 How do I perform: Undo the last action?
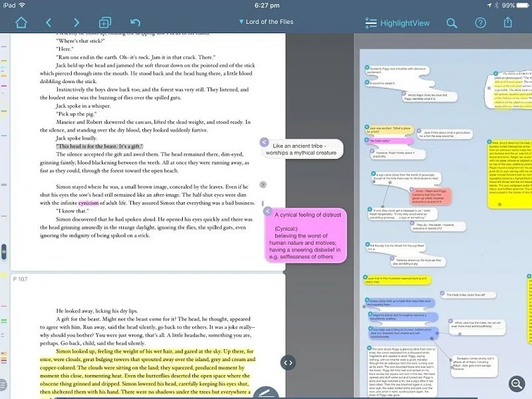(135, 23)
